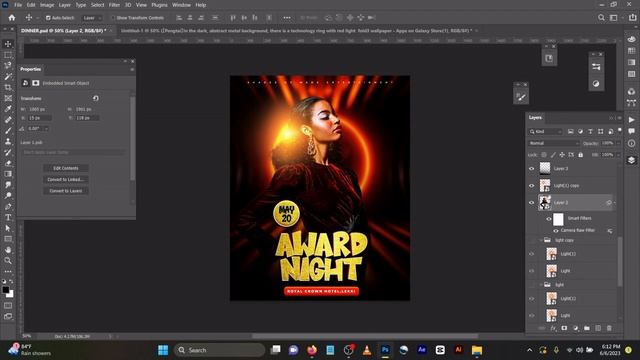This screenshot has width=640, height=360.
Task: Select the History Brush tool
Action: [8, 152]
